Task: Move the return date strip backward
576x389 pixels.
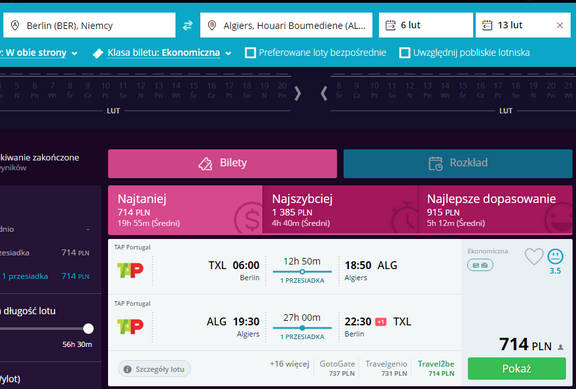Action: pyautogui.click(x=324, y=94)
